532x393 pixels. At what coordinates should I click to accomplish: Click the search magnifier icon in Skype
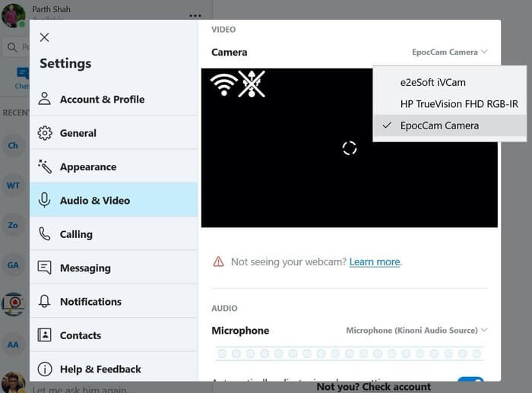[12, 47]
